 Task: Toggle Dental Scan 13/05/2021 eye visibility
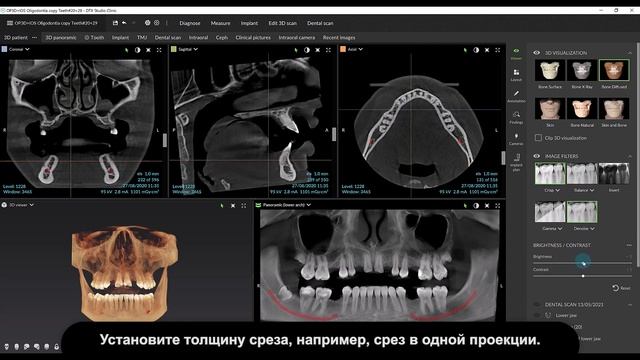(x=537, y=304)
